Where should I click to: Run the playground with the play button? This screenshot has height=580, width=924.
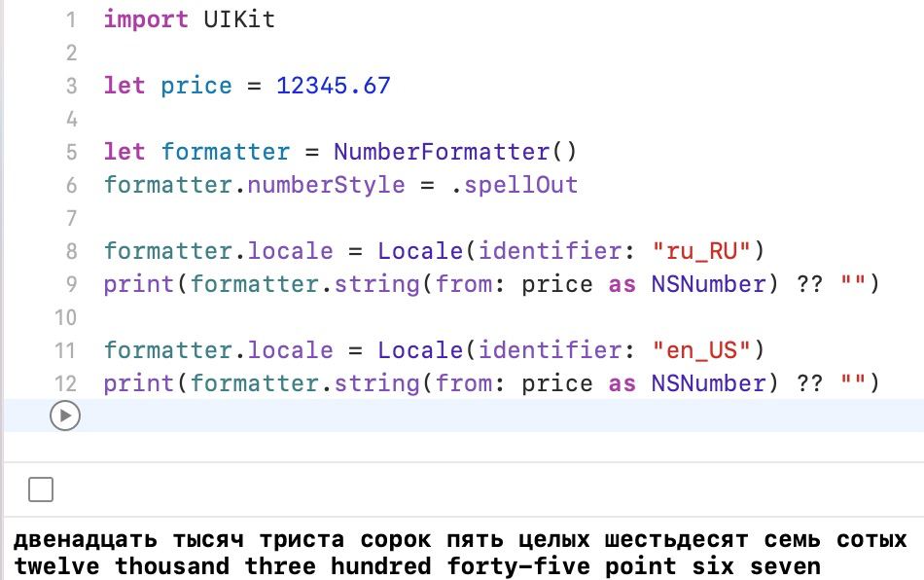[x=65, y=416]
